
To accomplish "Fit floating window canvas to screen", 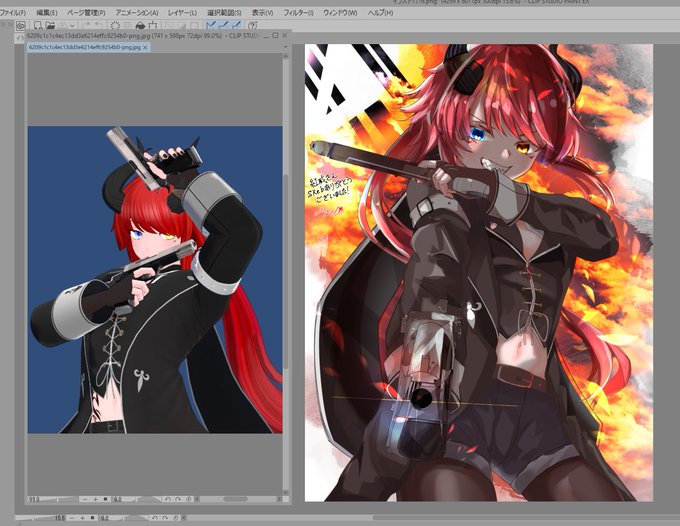I will [x=105, y=500].
